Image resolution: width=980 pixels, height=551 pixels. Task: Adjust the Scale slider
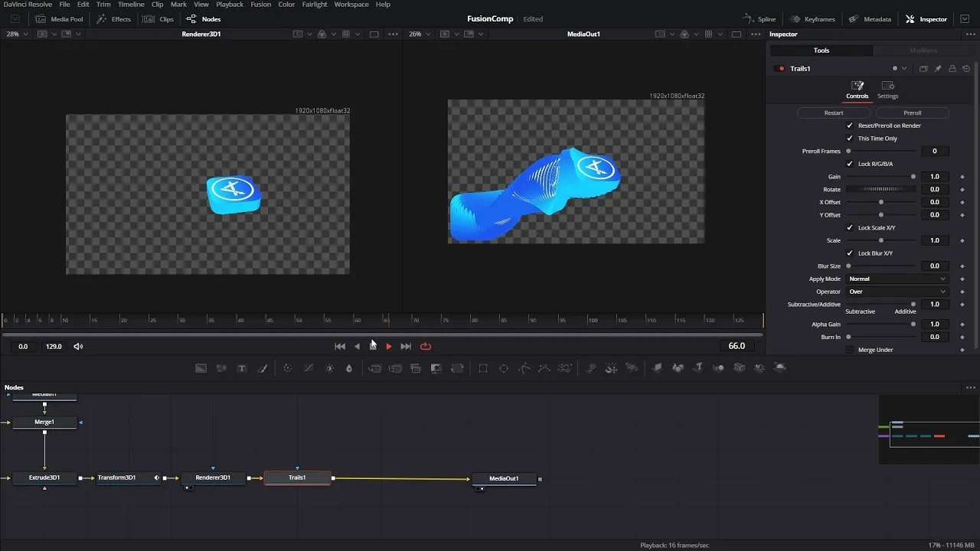[x=880, y=241]
